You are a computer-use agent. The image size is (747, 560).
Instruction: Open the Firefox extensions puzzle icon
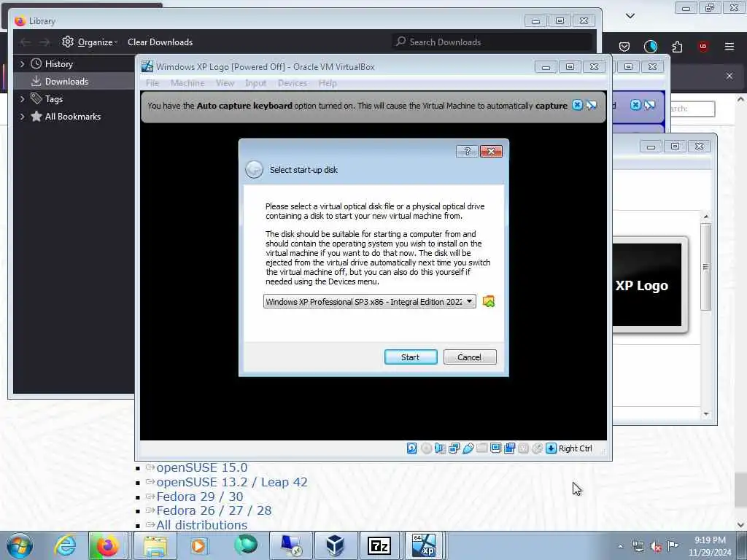(x=677, y=46)
